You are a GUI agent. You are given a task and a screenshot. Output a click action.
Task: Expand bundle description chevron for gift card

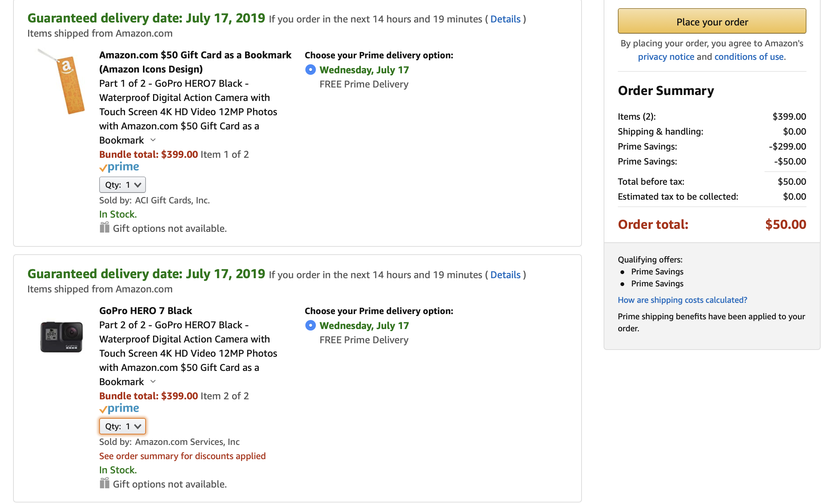(153, 140)
